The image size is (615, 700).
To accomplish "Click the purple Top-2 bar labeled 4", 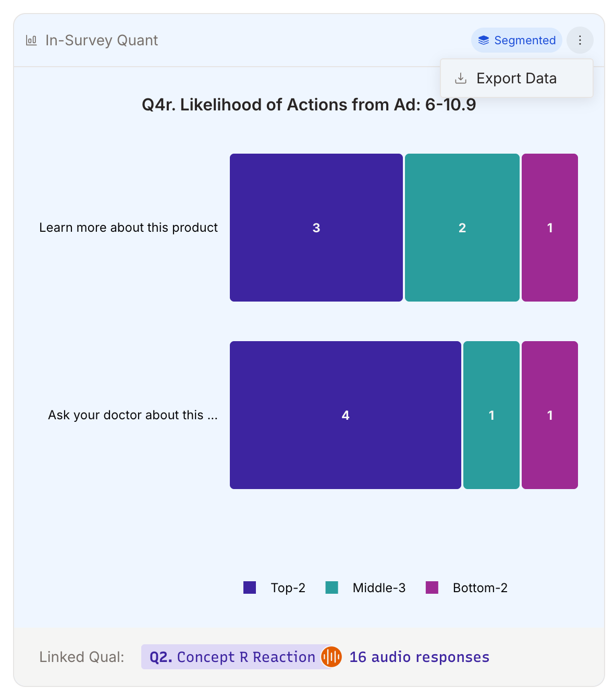I will [x=345, y=415].
